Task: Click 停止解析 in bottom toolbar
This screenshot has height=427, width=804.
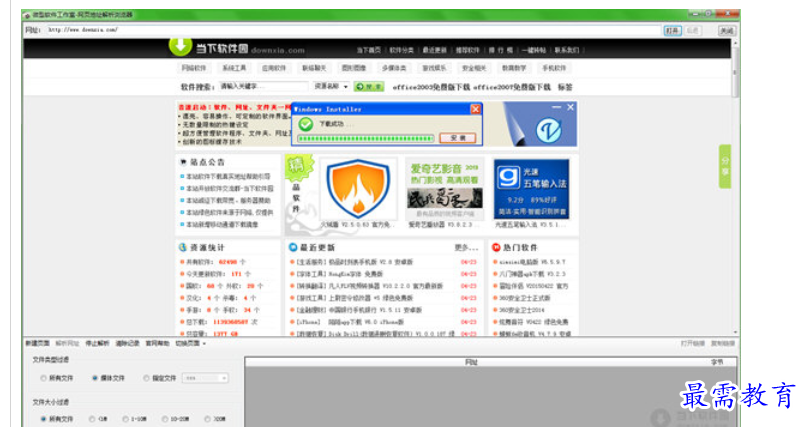Action: coord(97,343)
